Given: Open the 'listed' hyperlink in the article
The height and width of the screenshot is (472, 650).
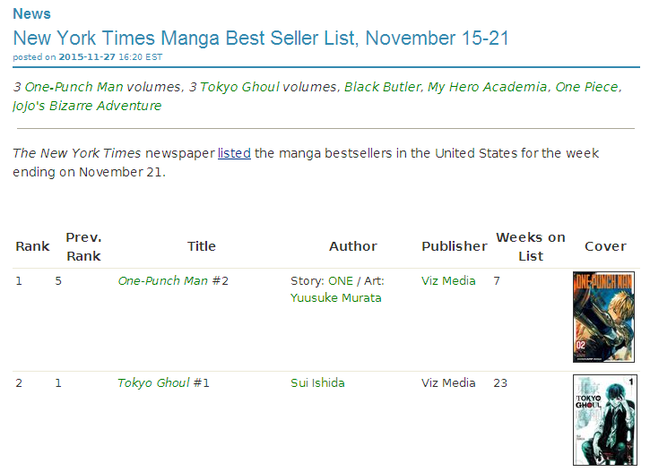Looking at the screenshot, I should [234, 153].
